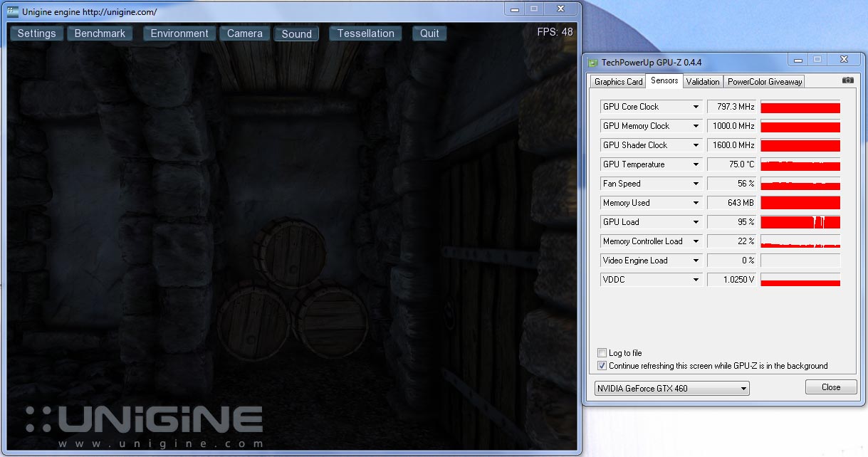Click the Sound button in Unigine
This screenshot has height=457, width=868.
tap(297, 34)
